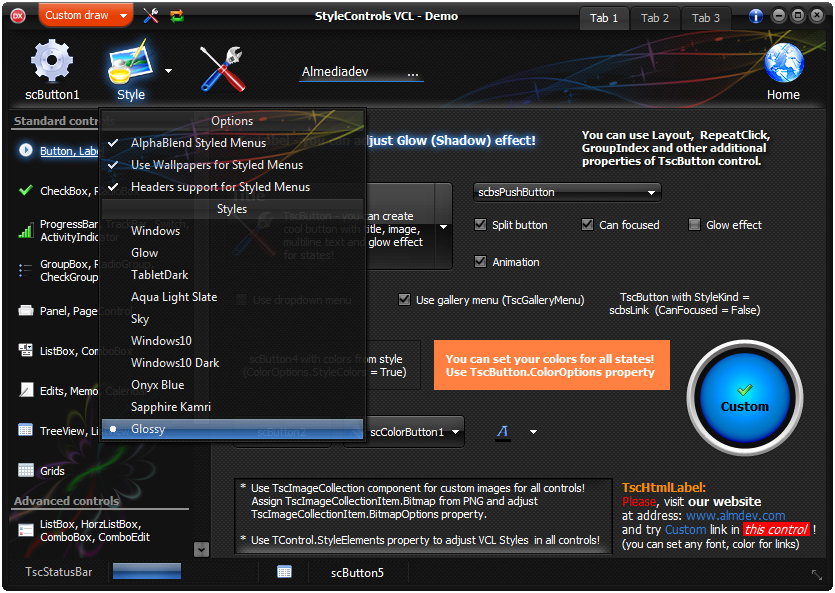Viewport: 835px width, 593px height.
Task: Select the TabletDark style
Action: coord(232,275)
